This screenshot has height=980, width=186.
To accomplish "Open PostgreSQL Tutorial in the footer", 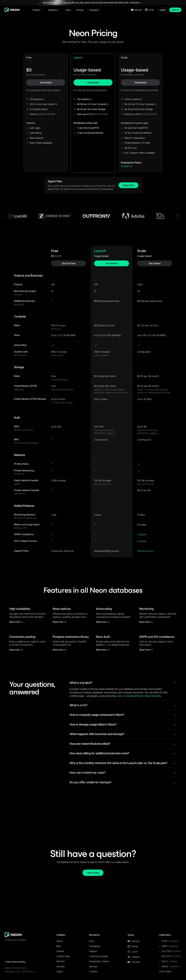I will [x=99, y=961].
